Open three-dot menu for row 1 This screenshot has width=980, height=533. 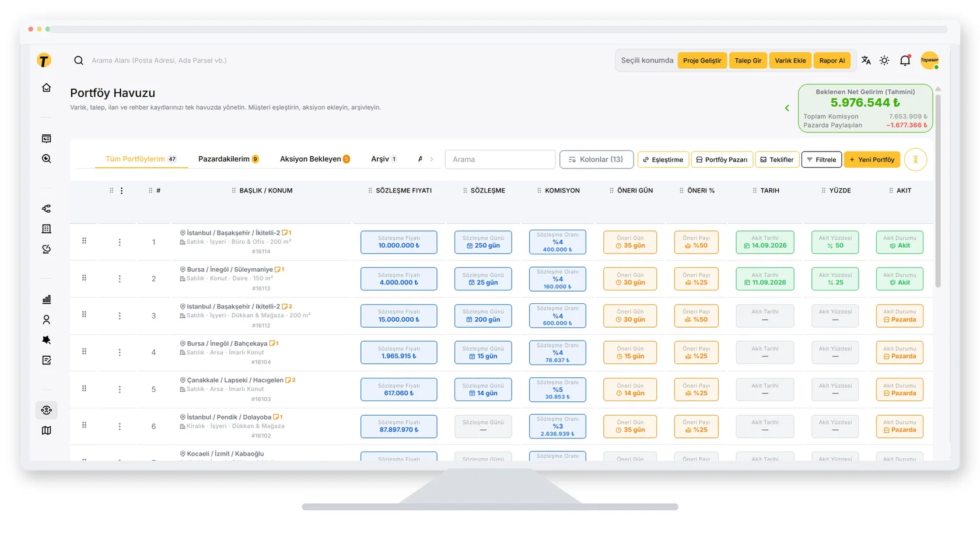click(x=120, y=242)
